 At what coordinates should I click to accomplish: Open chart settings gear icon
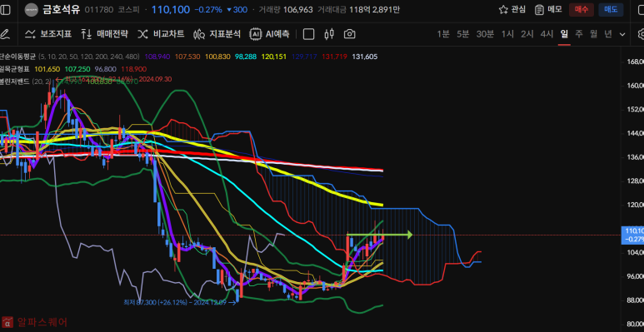[x=642, y=34]
